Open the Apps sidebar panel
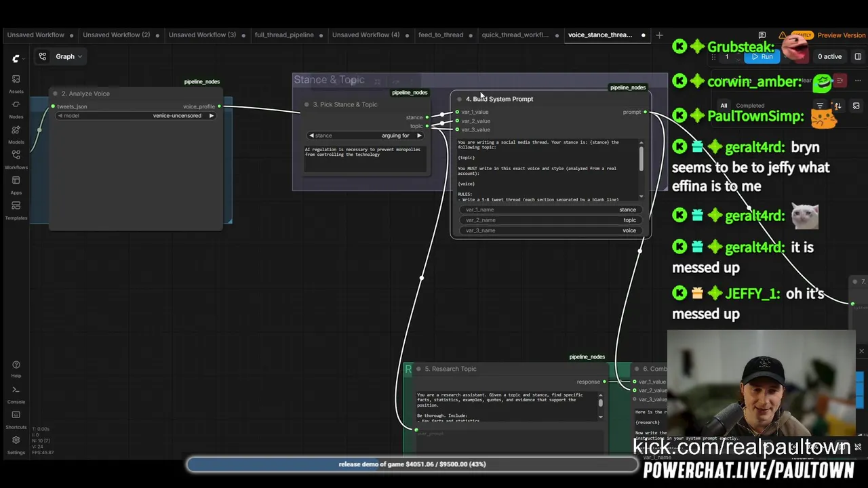 (x=16, y=184)
